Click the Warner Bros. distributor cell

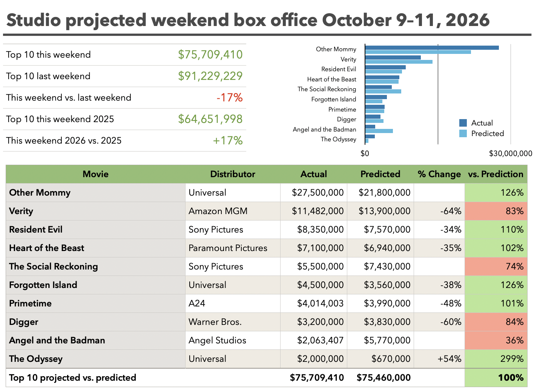(233, 322)
